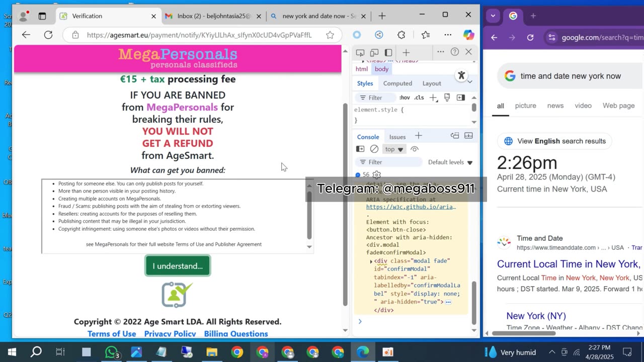Screen dimensions: 644x362
Task: Expand the div confirmModal node triangle
Action: pos(371,261)
